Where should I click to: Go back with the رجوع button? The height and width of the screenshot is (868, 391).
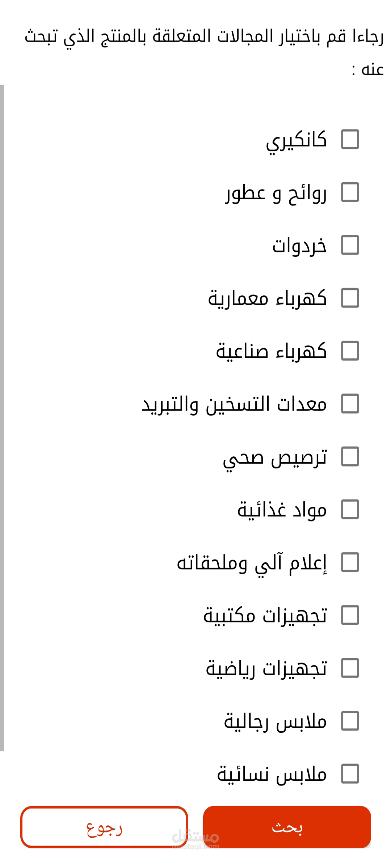(x=104, y=827)
